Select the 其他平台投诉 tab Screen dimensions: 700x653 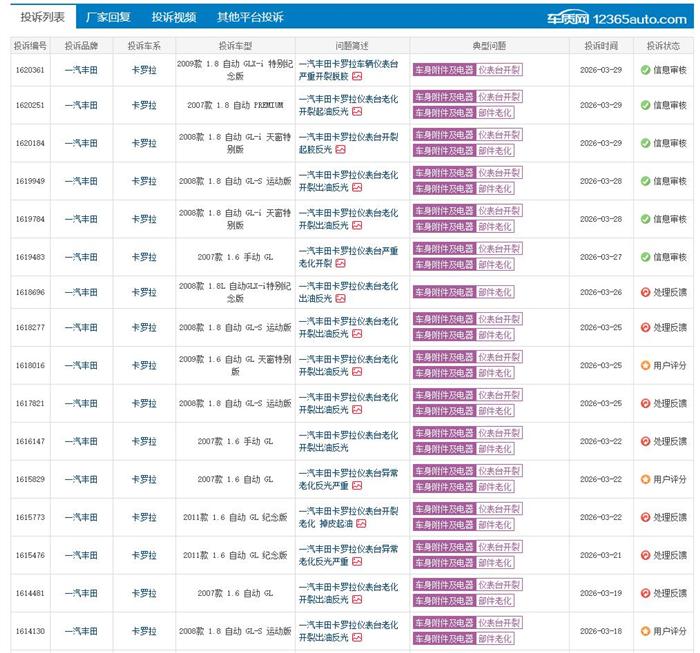click(250, 17)
